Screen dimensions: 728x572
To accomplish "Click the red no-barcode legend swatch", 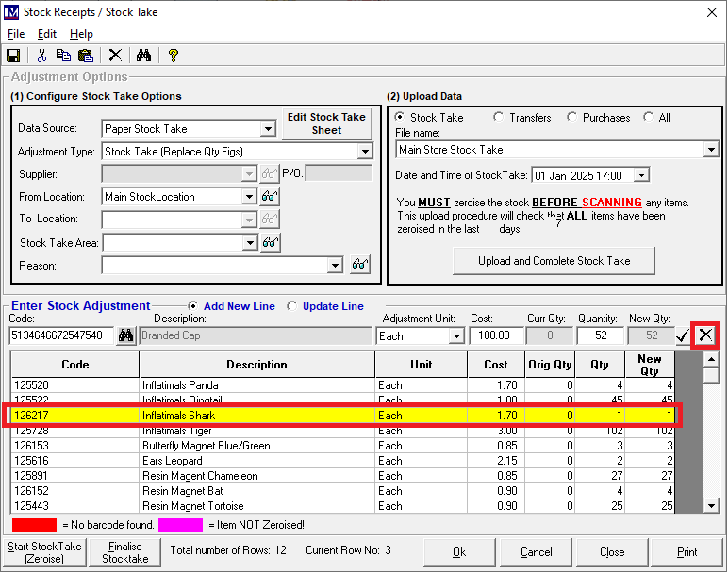I will (x=35, y=525).
